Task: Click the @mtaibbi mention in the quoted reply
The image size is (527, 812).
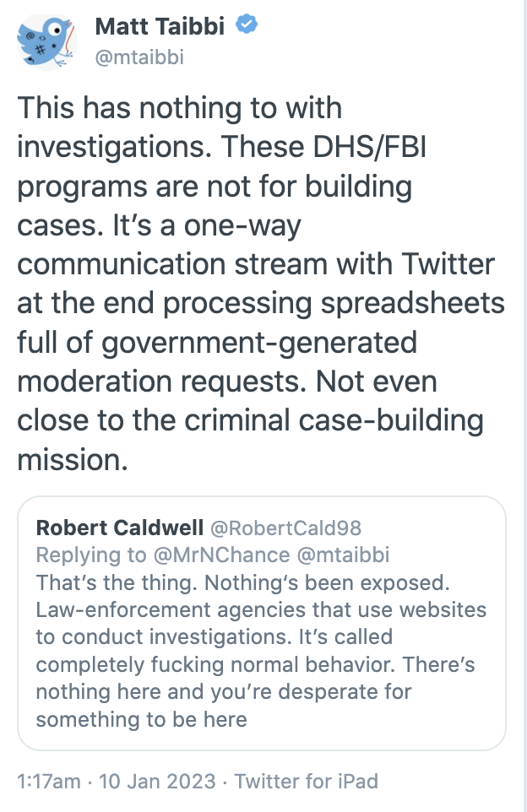Action: 343,555
